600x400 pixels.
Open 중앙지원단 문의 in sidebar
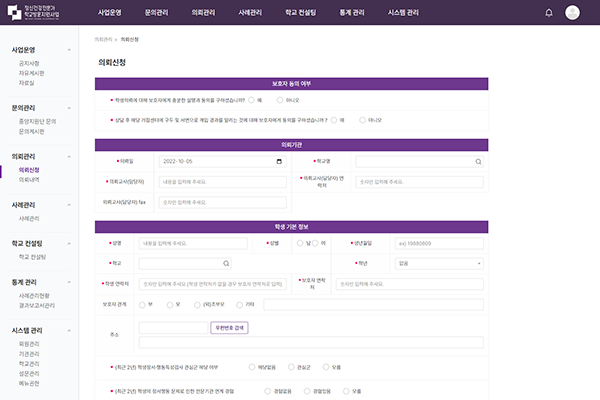38,121
